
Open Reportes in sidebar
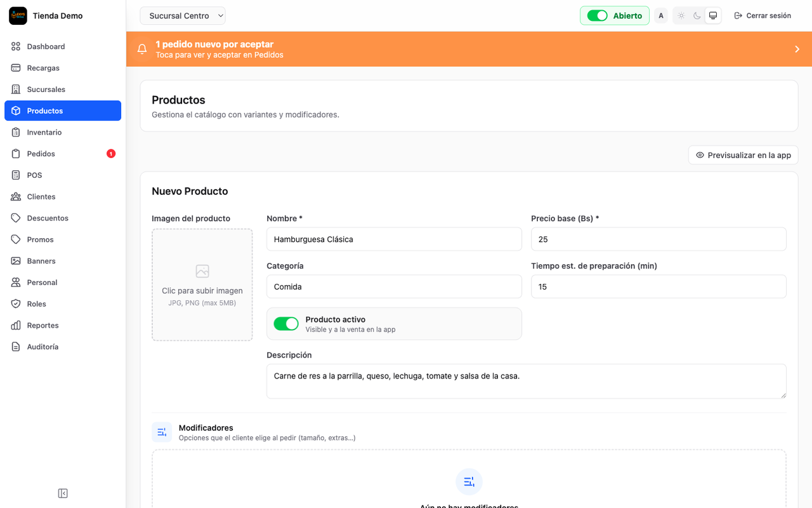click(x=63, y=325)
